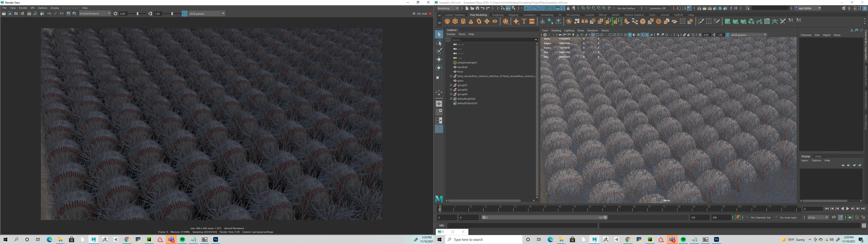The width and height of the screenshot is (868, 244).
Task: Select the polygon sphere creation icon
Action: pos(447,21)
